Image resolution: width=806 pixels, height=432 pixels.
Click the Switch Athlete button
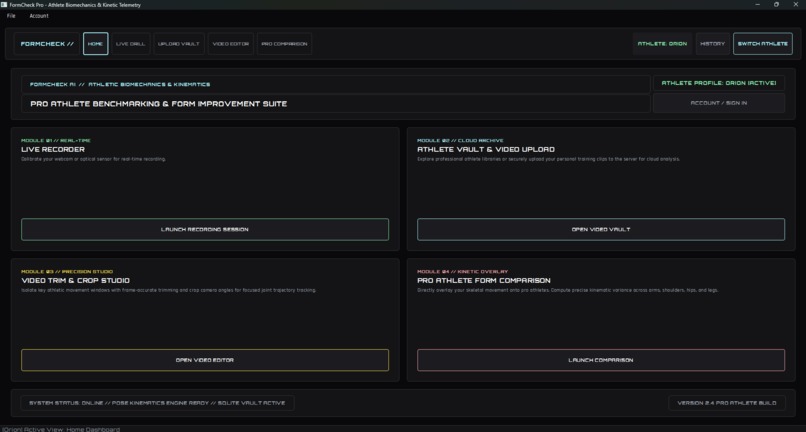(762, 44)
